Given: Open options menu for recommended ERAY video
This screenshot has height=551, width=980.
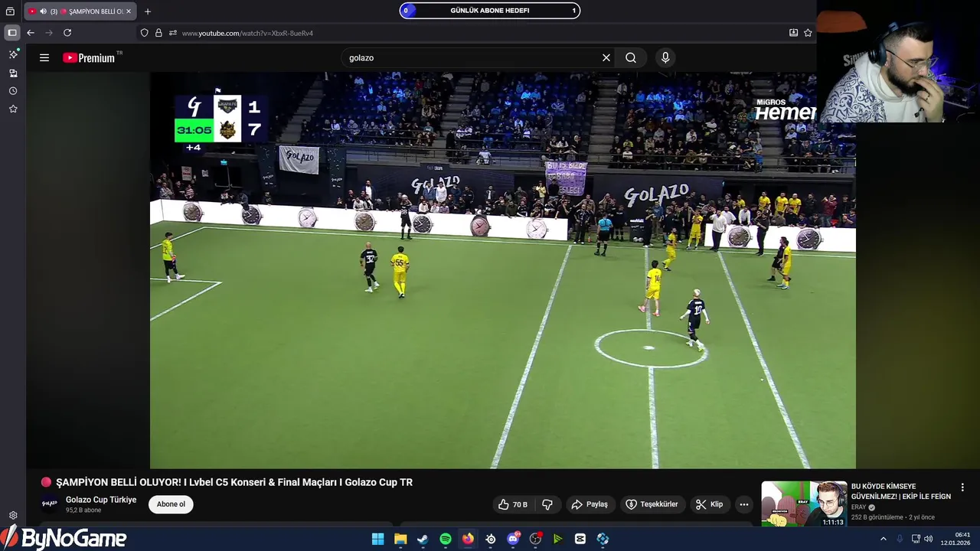Looking at the screenshot, I should pyautogui.click(x=962, y=487).
